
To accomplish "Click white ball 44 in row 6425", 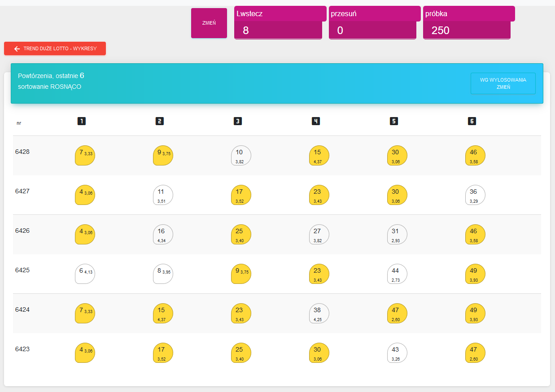I will (397, 274).
